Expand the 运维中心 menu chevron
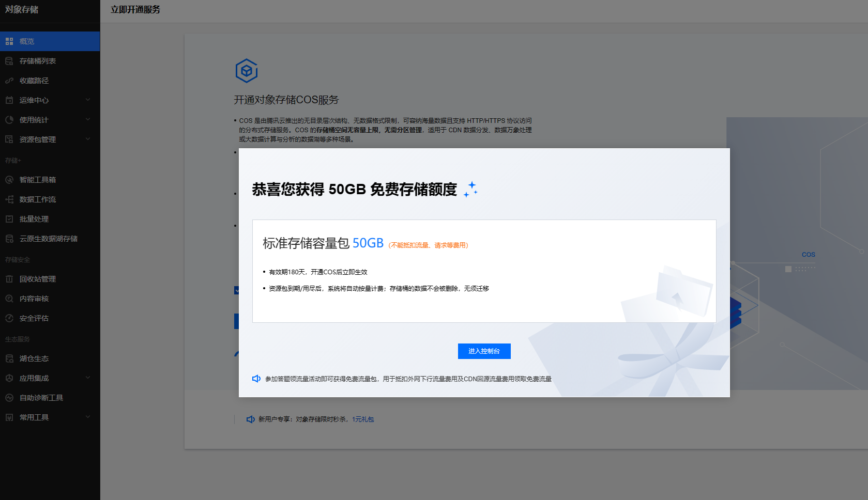Screen dimensions: 868x500 [88, 100]
